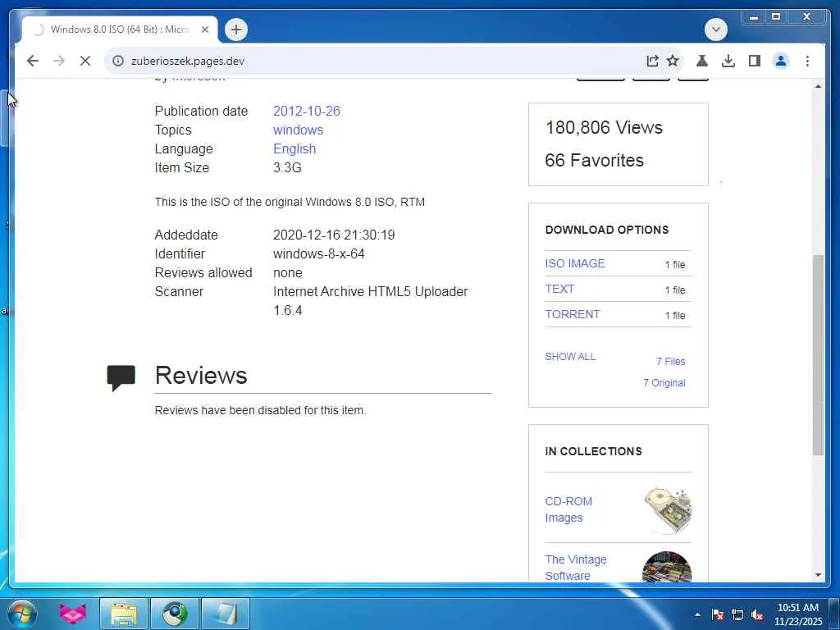Expand the tab search dropdown
The height and width of the screenshot is (630, 840).
[716, 30]
